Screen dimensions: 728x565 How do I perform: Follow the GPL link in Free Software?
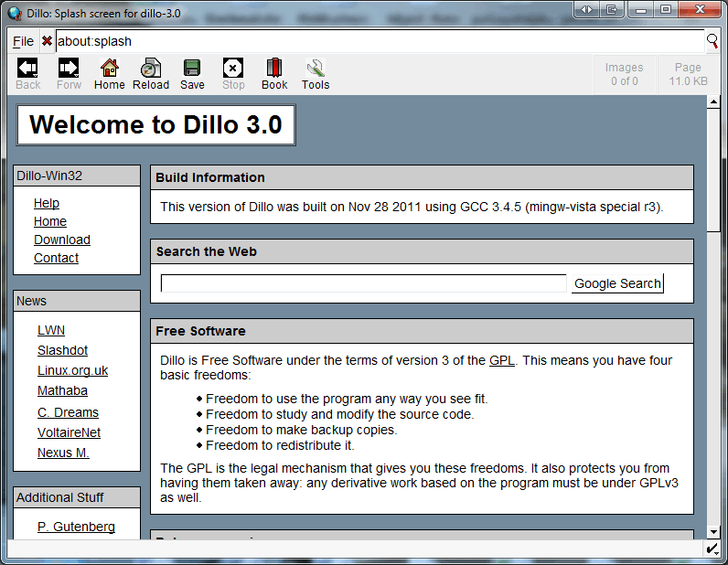[x=502, y=360]
